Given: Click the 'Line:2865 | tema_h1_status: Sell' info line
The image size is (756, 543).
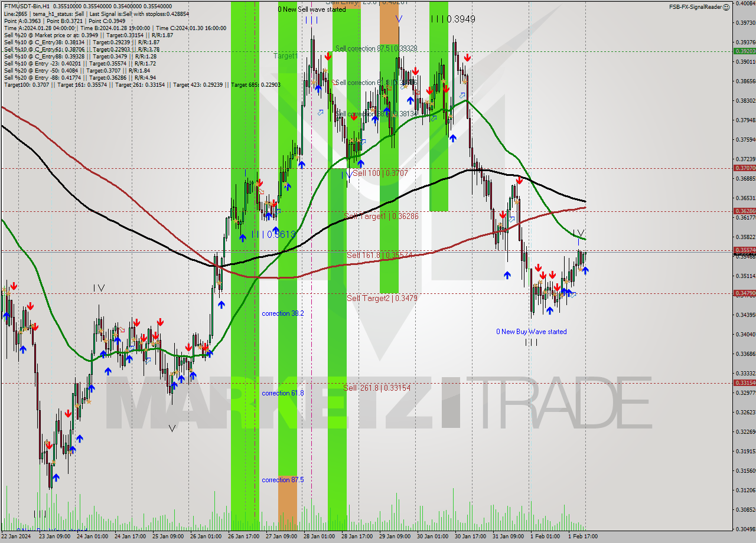Looking at the screenshot, I should 96,14.
